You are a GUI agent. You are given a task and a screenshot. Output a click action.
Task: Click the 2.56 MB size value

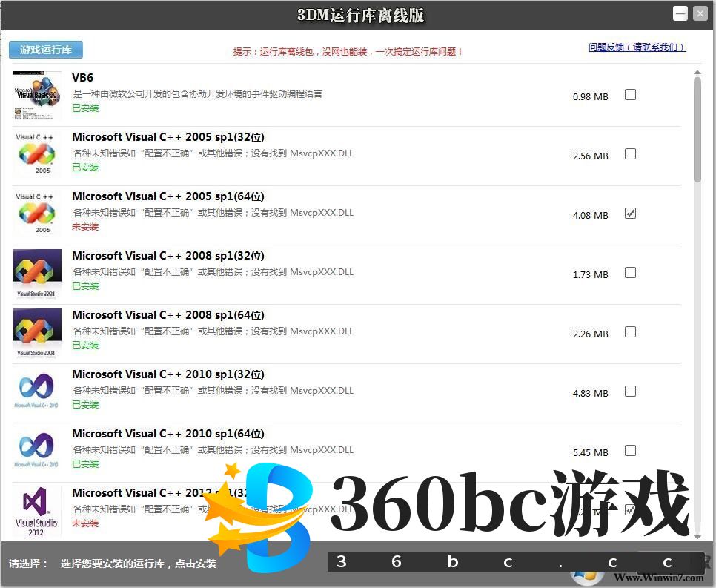click(x=591, y=156)
